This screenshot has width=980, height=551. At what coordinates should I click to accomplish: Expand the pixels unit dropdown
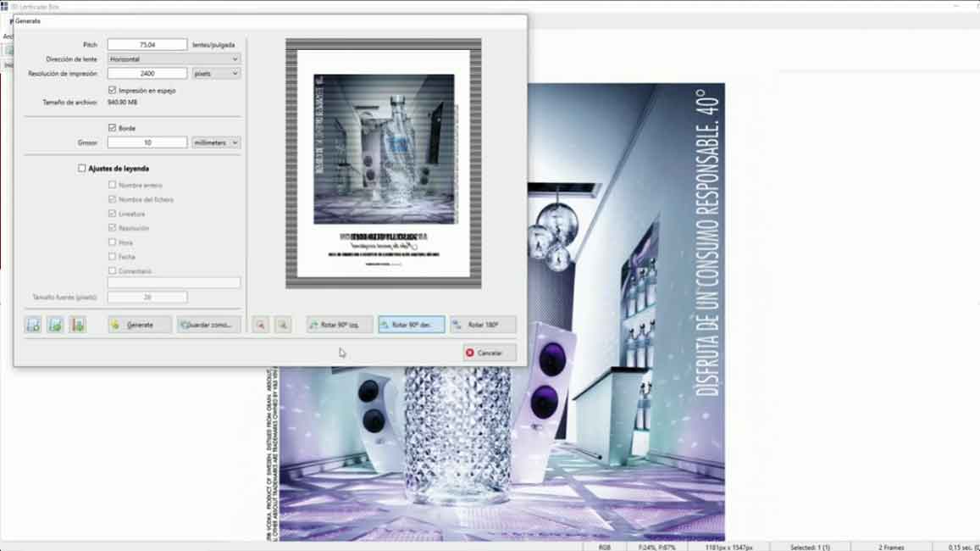click(x=216, y=74)
